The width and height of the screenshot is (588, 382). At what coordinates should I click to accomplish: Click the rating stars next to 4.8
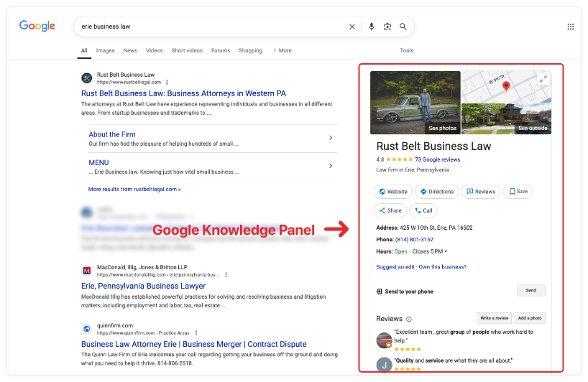click(x=400, y=159)
